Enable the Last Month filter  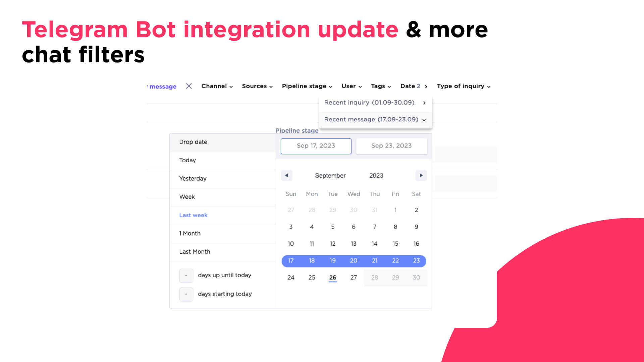point(195,251)
